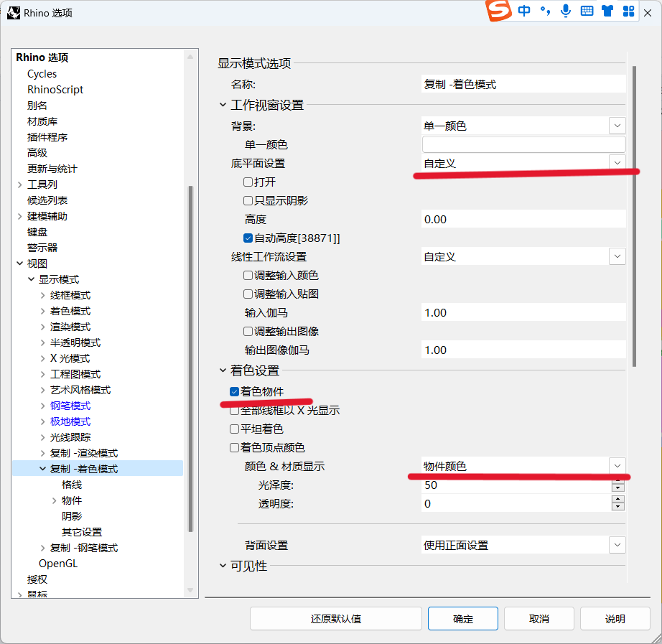Toggle the 只显示阴影 checkbox
This screenshot has height=644, width=662.
coord(248,200)
